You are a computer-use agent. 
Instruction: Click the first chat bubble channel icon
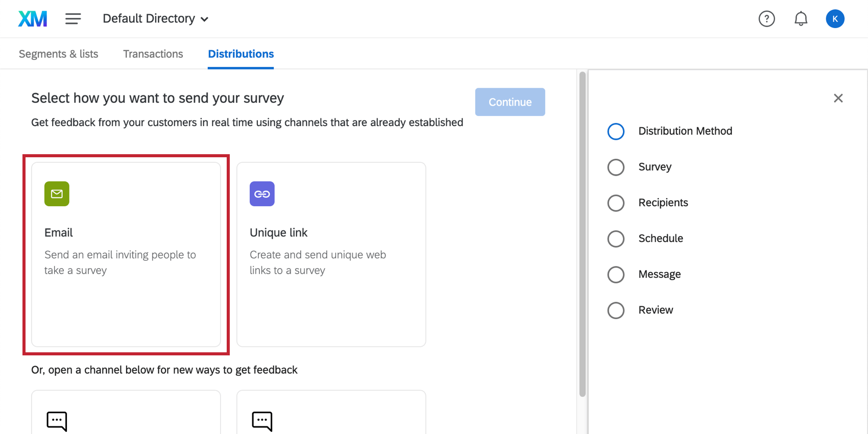tap(57, 421)
